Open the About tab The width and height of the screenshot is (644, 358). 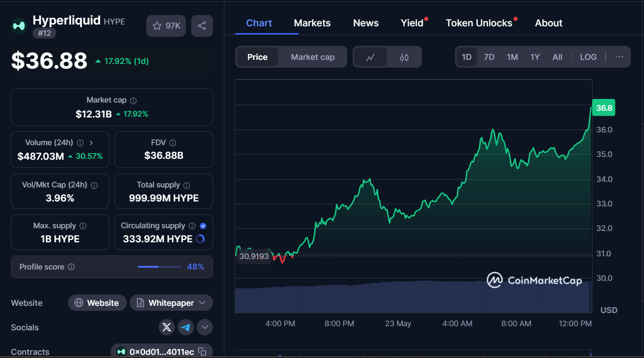coord(548,23)
